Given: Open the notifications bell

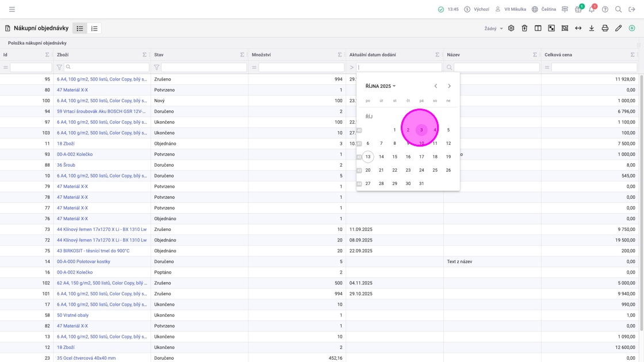Looking at the screenshot, I should tap(592, 9).
